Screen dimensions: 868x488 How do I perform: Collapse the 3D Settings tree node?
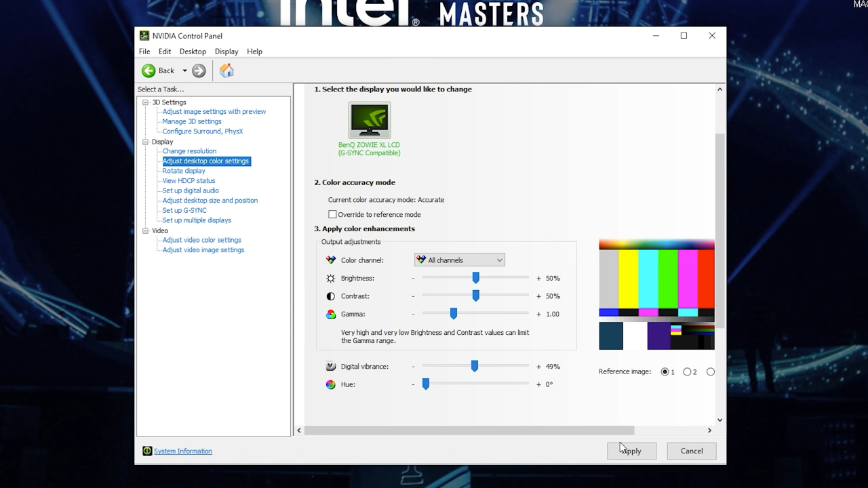click(145, 102)
